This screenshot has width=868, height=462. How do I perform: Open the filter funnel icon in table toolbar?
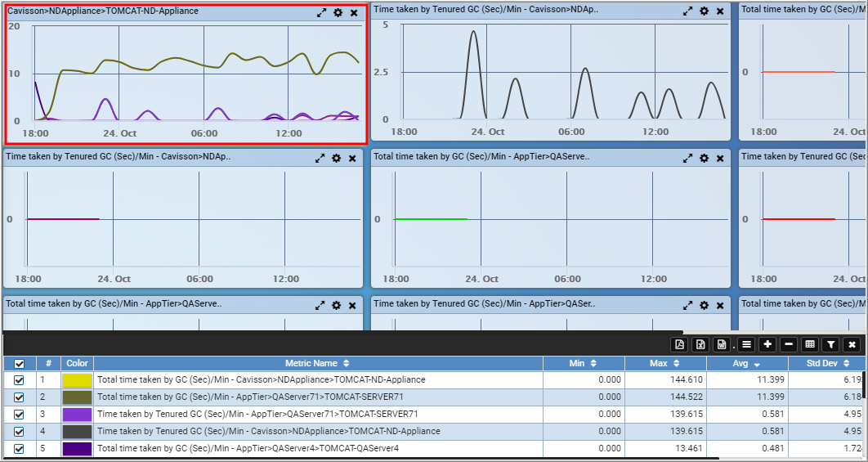pyautogui.click(x=830, y=345)
